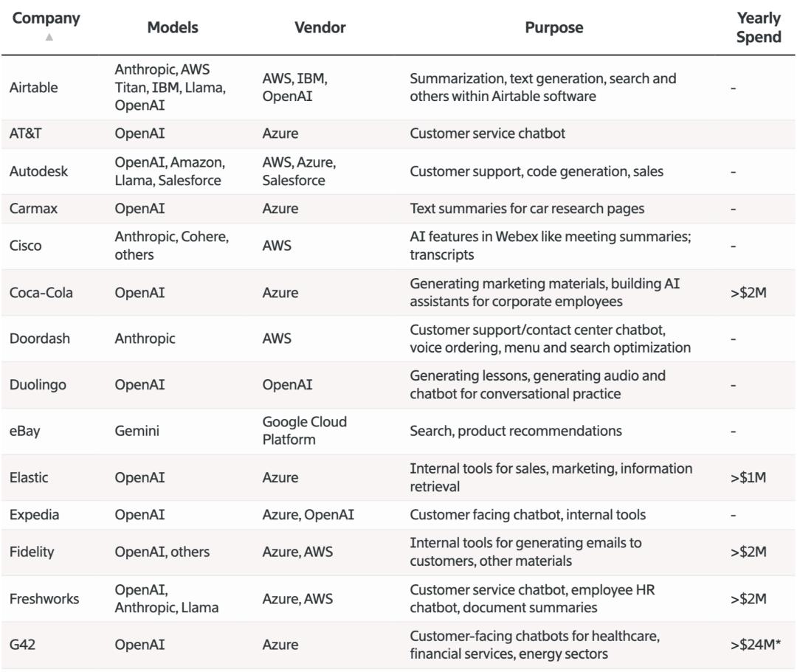Screen dimensions: 797x672
Task: Sort table by Yearly Spend column
Action: pos(758,27)
